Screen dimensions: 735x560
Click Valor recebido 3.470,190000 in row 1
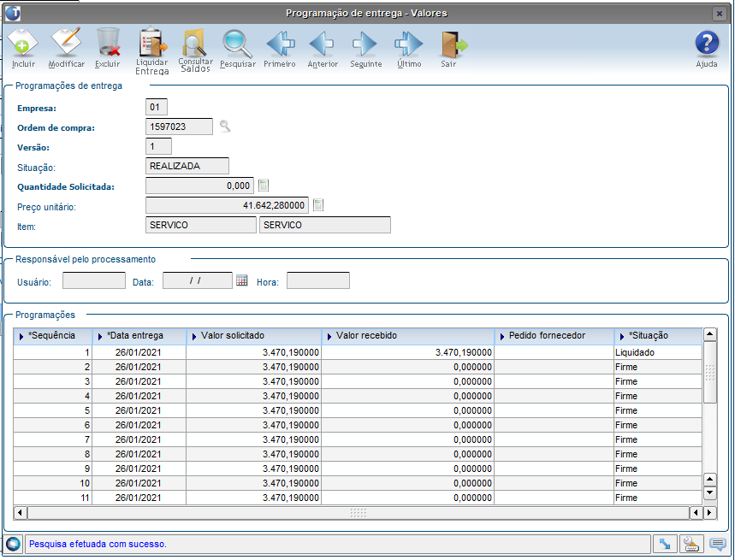tap(408, 352)
